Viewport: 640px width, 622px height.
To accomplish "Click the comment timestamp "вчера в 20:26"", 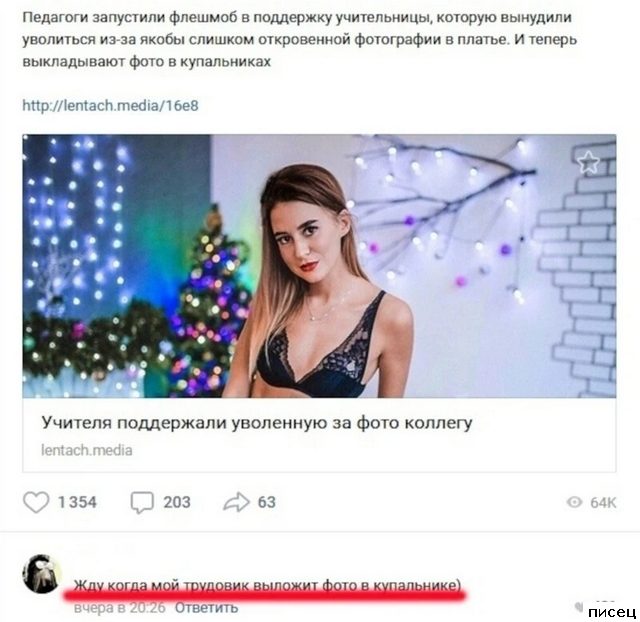I will click(x=120, y=607).
